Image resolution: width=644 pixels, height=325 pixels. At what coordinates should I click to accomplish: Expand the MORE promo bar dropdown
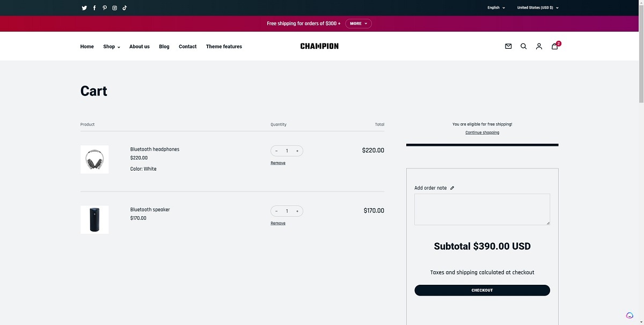(358, 23)
